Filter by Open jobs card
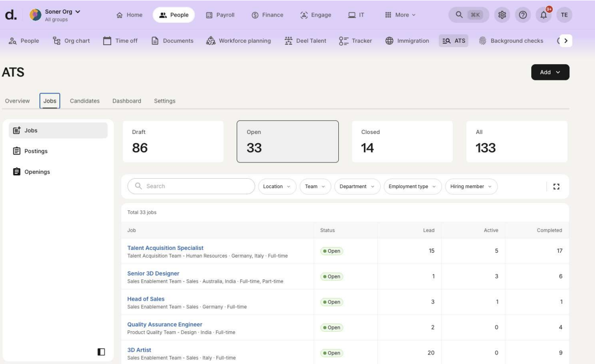The width and height of the screenshot is (595, 364). (288, 142)
